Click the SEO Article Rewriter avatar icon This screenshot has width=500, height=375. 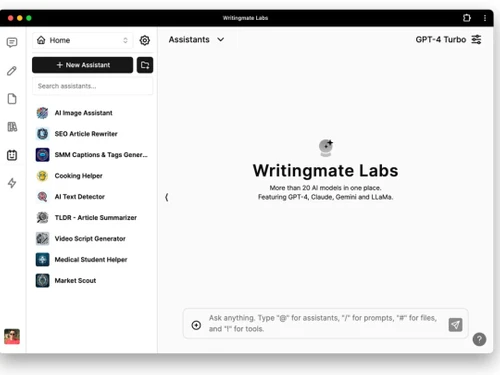(42, 134)
